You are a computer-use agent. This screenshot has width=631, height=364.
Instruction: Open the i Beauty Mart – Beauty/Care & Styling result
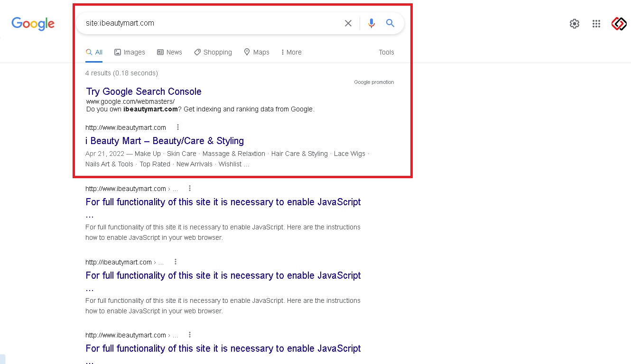(165, 141)
